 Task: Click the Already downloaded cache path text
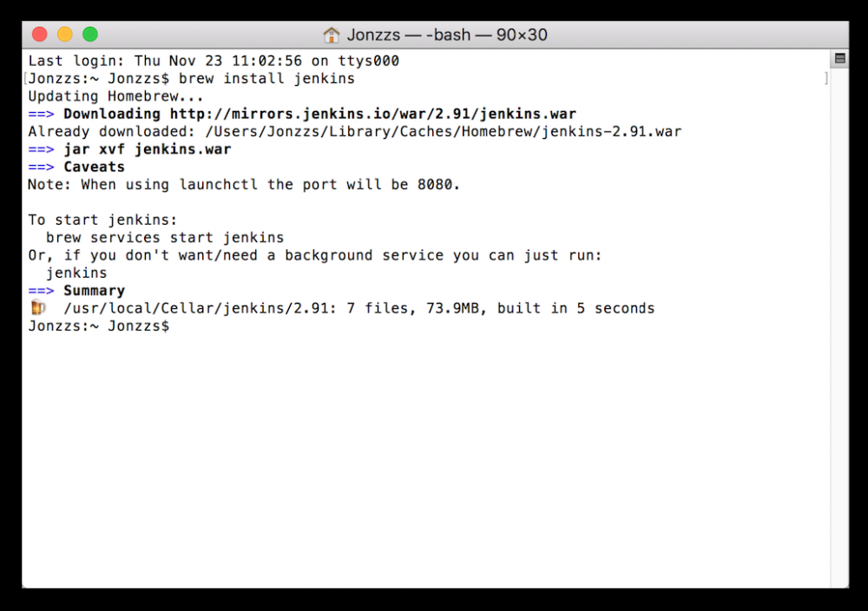point(347,131)
